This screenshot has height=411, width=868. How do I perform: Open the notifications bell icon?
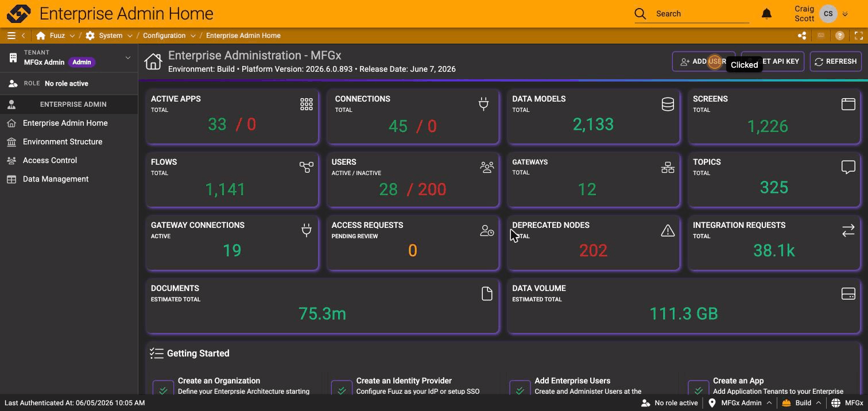coord(766,14)
